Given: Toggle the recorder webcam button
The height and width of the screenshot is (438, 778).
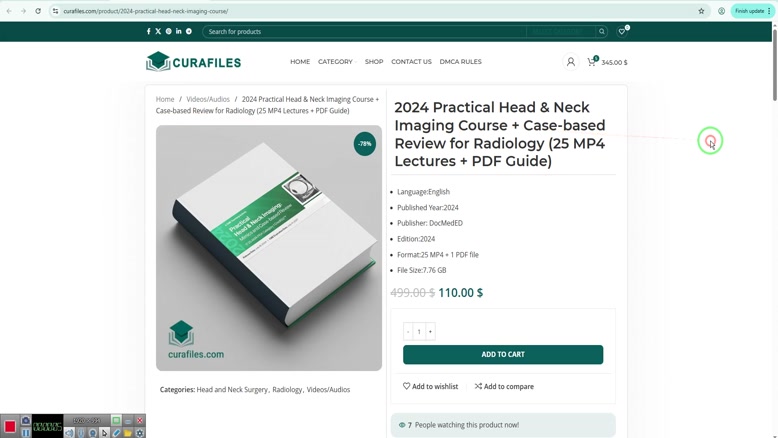Looking at the screenshot, I should click(92, 433).
